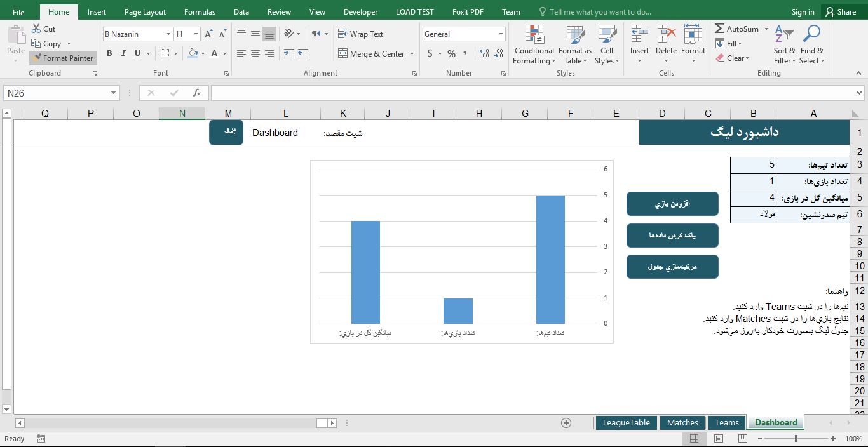Viewport: 868px width, 447px height.
Task: Open the General number format dropdown
Action: point(501,34)
